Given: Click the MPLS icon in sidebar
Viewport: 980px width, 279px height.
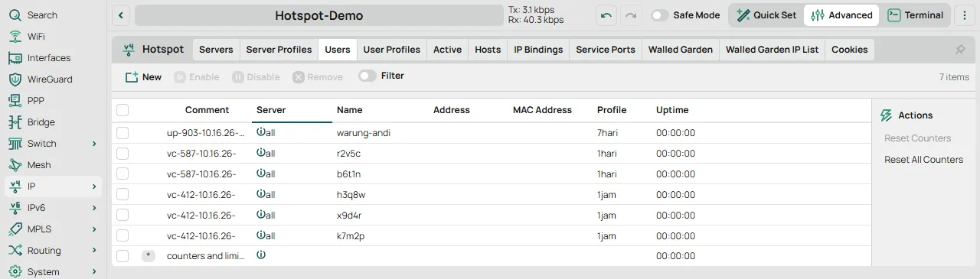Looking at the screenshot, I should (15, 229).
